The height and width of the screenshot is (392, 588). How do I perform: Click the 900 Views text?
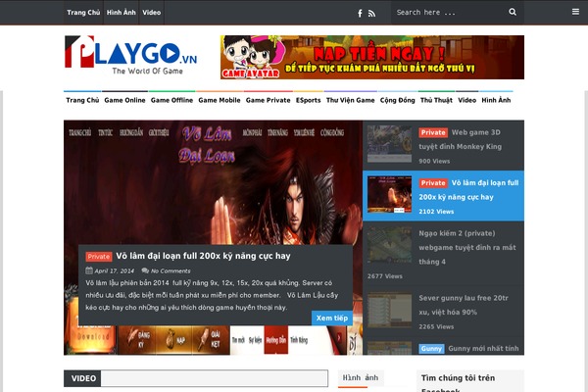click(x=434, y=162)
